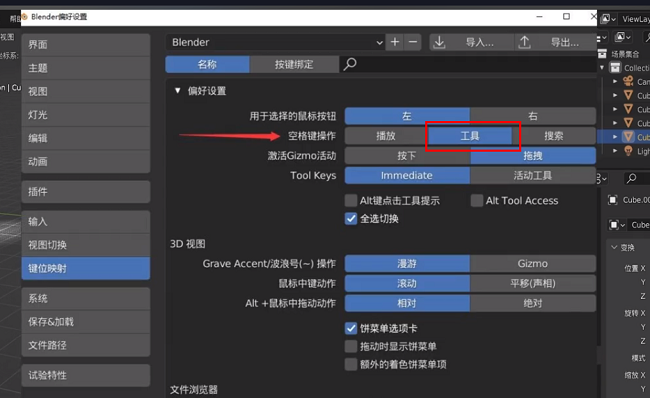Open the 保存&加载 preferences tab

[86, 322]
